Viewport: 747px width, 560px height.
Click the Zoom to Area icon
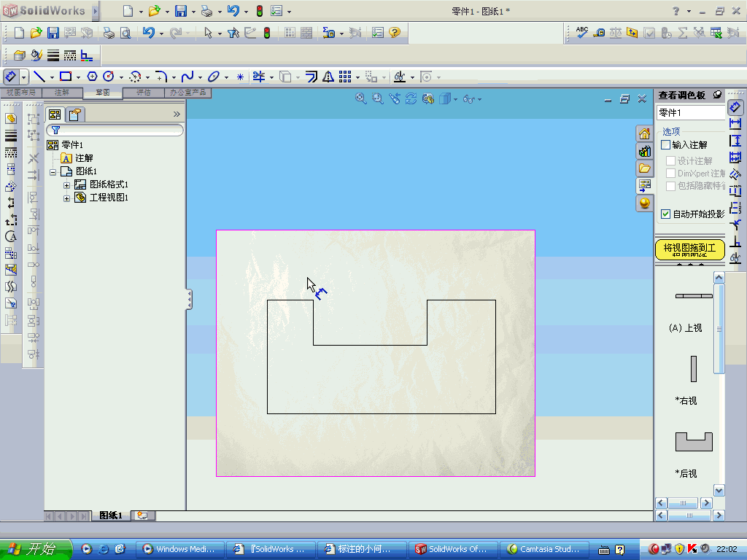coord(378,98)
